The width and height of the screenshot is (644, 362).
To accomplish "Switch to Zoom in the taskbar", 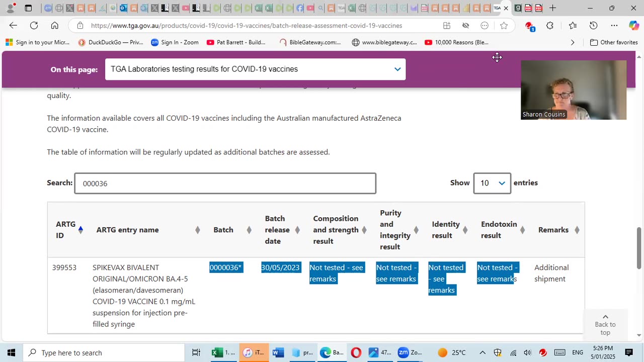I will tap(410, 352).
